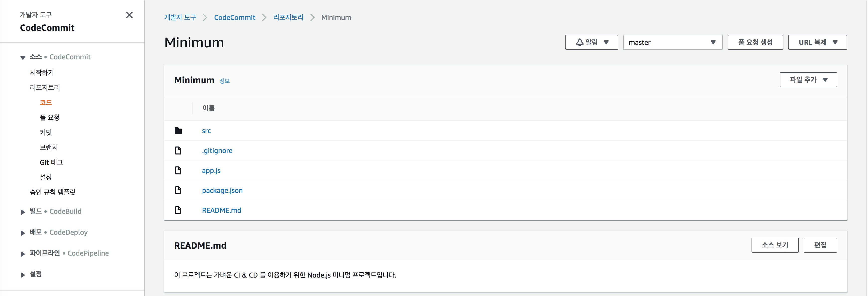This screenshot has width=868, height=296.
Task: Select 풀 요청 in the sidebar
Action: (x=50, y=117)
